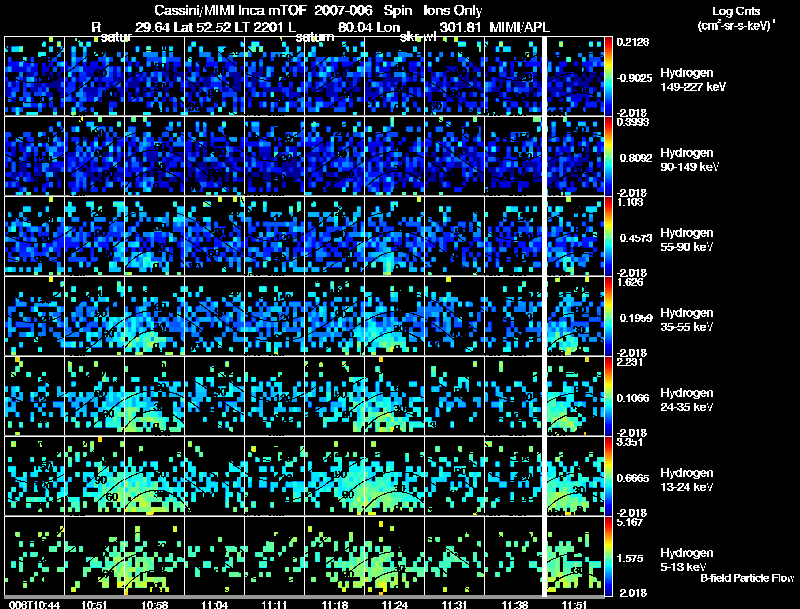Viewport: 800px width, 609px height.
Task: Open the 90-149 keV image at 11:38
Action: tap(514, 156)
